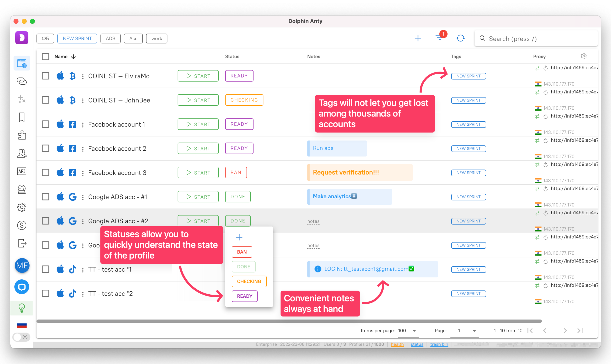Focus the Search input field
Image resolution: width=611 pixels, height=364 pixels.
[x=536, y=39]
